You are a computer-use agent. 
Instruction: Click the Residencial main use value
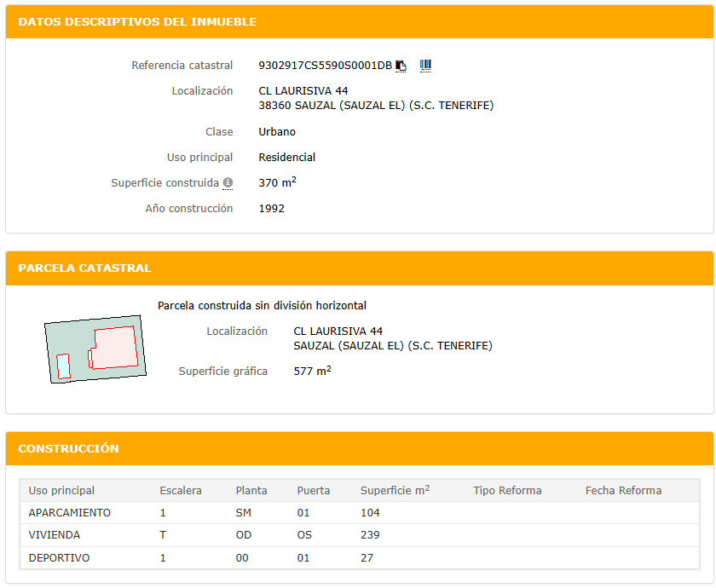pos(286,158)
